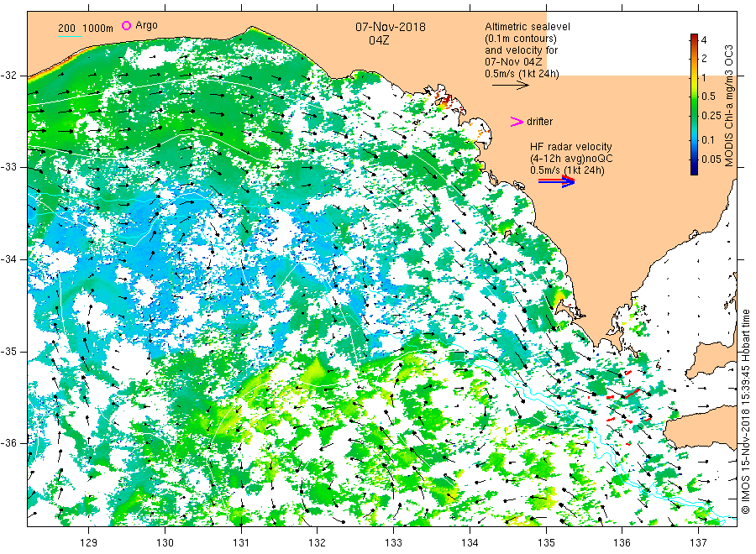This screenshot has width=756, height=554.
Task: Click the IMOS copyright timestamp text
Action: [x=745, y=412]
